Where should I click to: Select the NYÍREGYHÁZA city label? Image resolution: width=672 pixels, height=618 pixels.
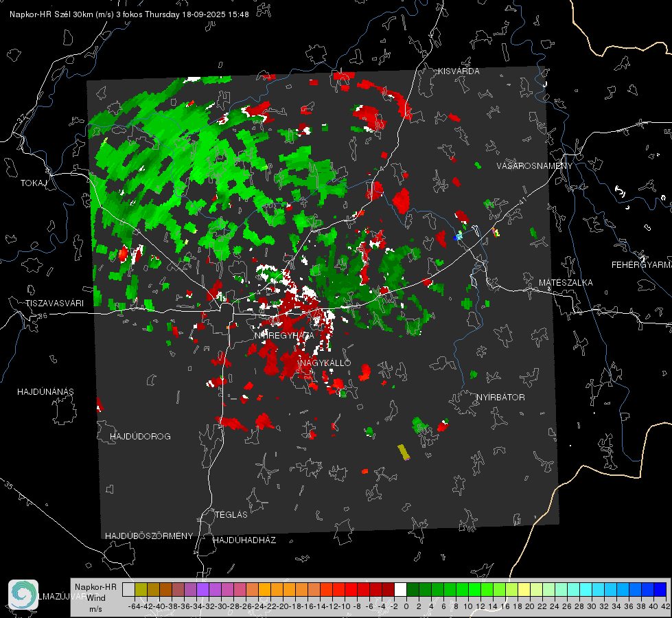pos(284,335)
